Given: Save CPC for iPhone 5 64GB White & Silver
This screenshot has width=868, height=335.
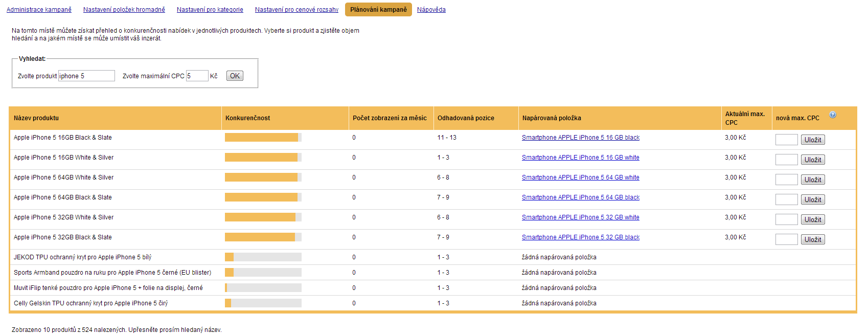Looking at the screenshot, I should [x=813, y=180].
